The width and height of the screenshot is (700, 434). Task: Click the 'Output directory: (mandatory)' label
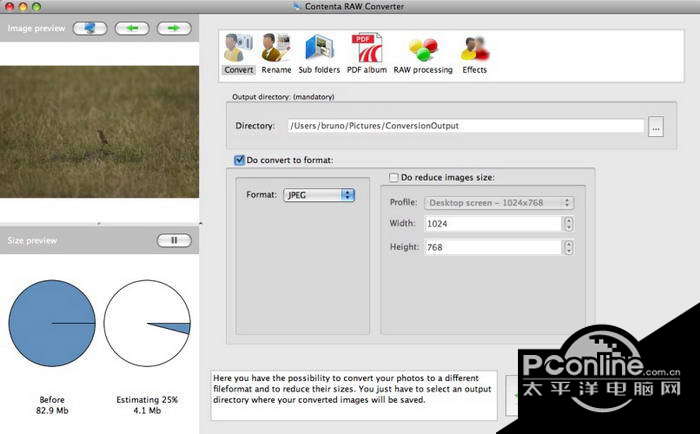pos(283,97)
